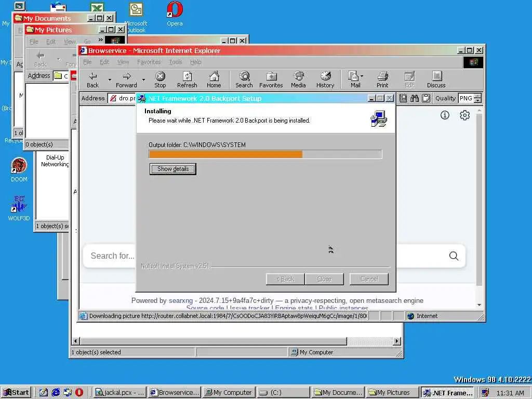
Task: Open the Back button history dropdown arrow
Action: [110, 80]
